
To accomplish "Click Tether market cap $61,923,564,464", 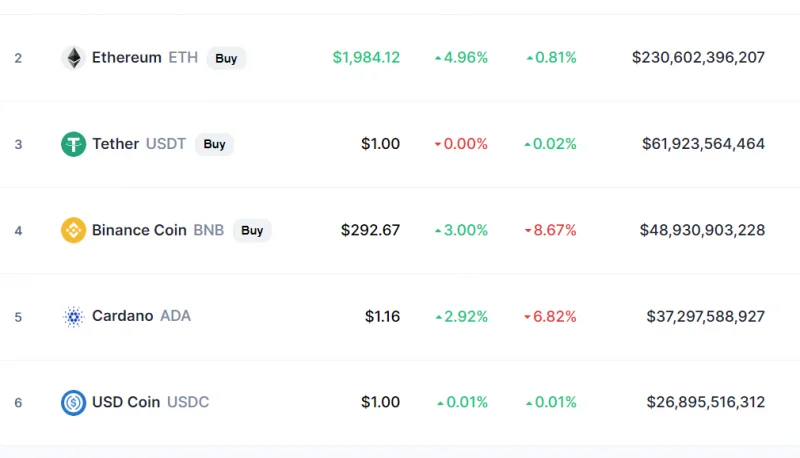I will point(704,144).
